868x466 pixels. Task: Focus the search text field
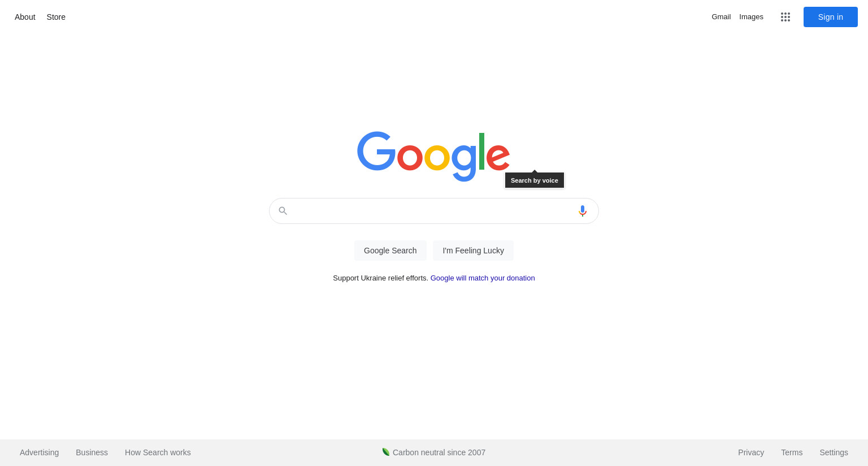point(433,211)
